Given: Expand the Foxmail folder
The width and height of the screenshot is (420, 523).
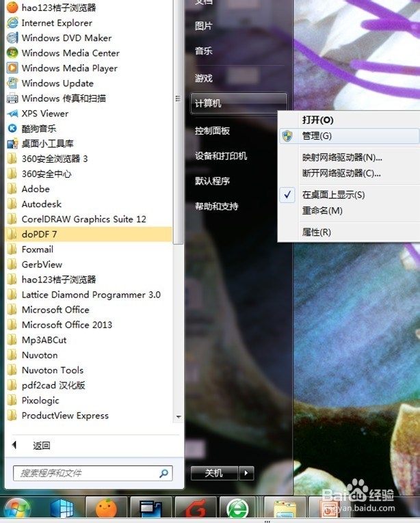Looking at the screenshot, I should [89, 249].
